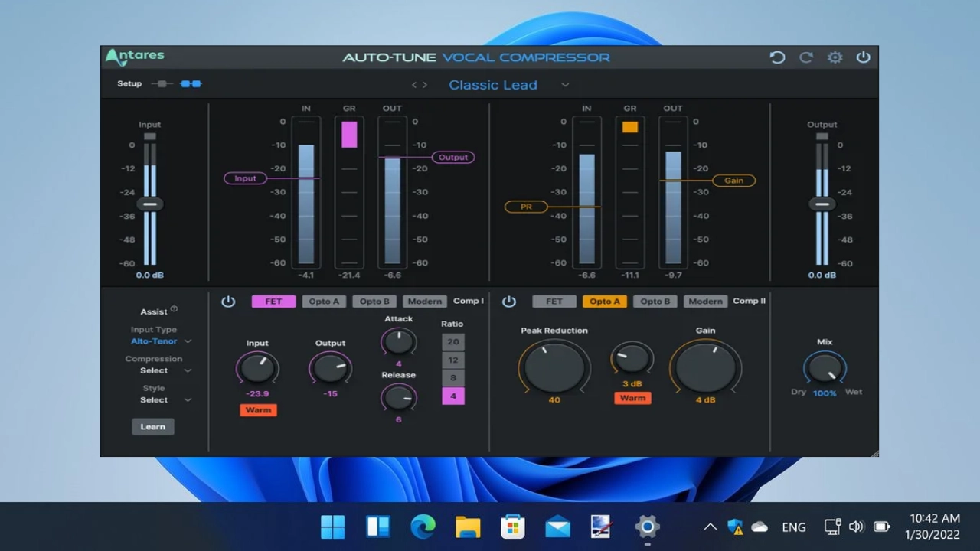Go to previous preset arrow
980x551 pixels.
coord(415,85)
